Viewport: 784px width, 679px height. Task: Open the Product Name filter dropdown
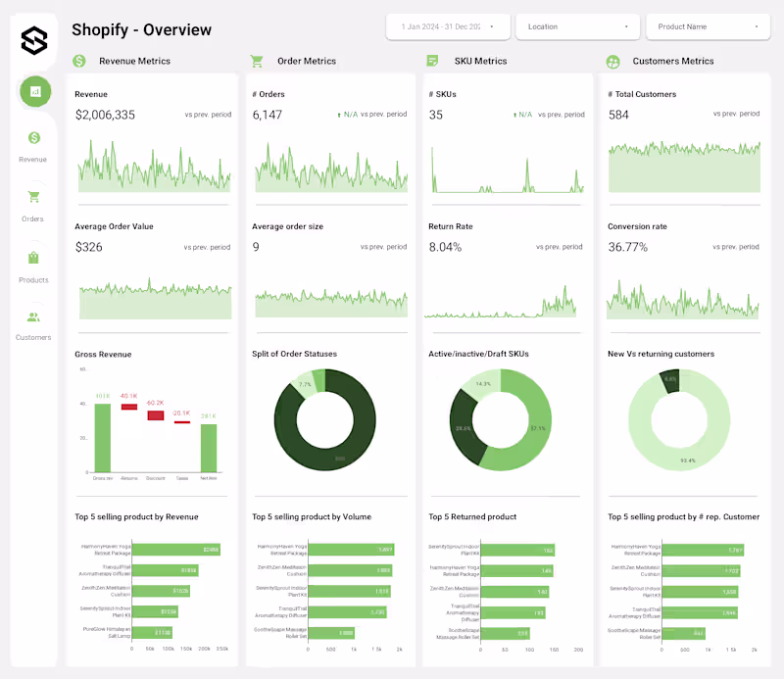click(x=708, y=26)
